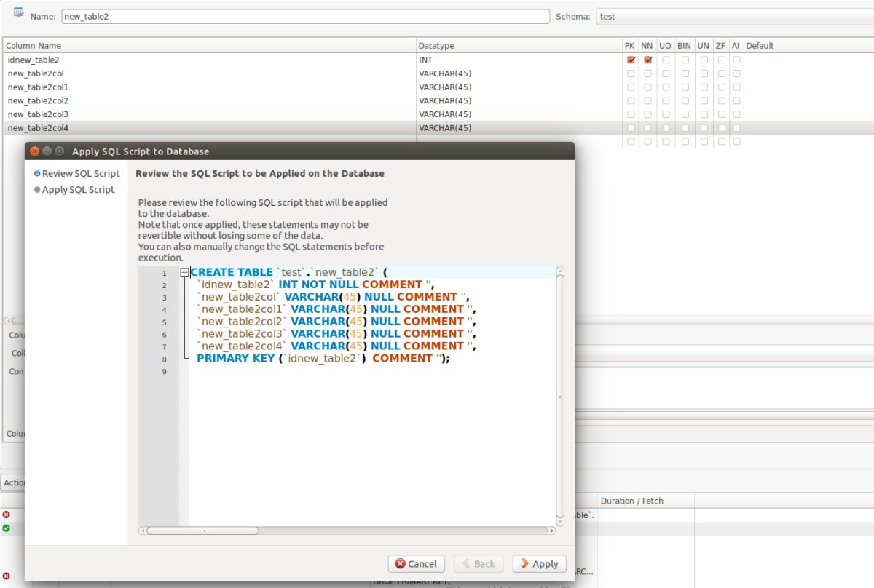Image resolution: width=874 pixels, height=588 pixels.
Task: Click the SQL editor vertical scrollbar
Action: click(560, 396)
